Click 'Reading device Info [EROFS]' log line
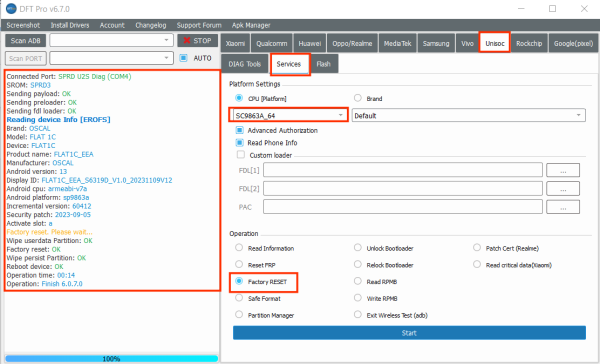 59,119
